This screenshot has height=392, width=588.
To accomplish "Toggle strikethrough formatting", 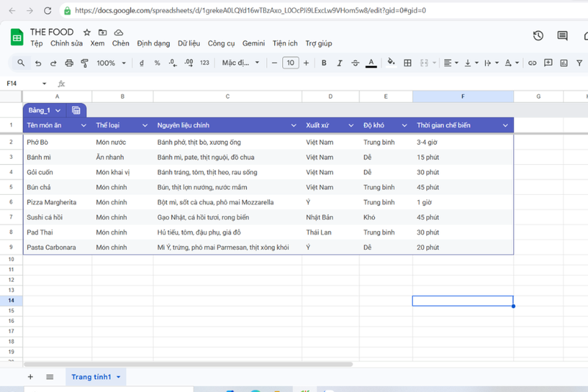I will tap(355, 63).
